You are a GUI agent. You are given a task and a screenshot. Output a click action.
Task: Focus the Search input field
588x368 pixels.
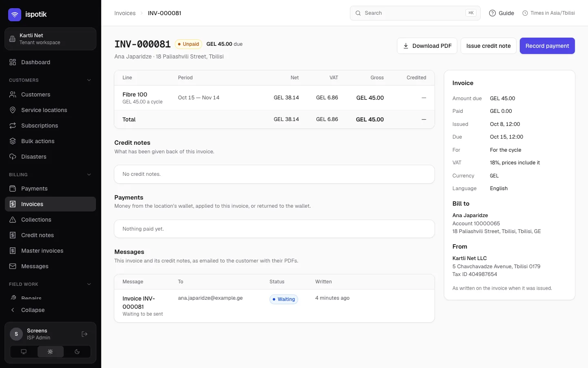click(x=415, y=13)
